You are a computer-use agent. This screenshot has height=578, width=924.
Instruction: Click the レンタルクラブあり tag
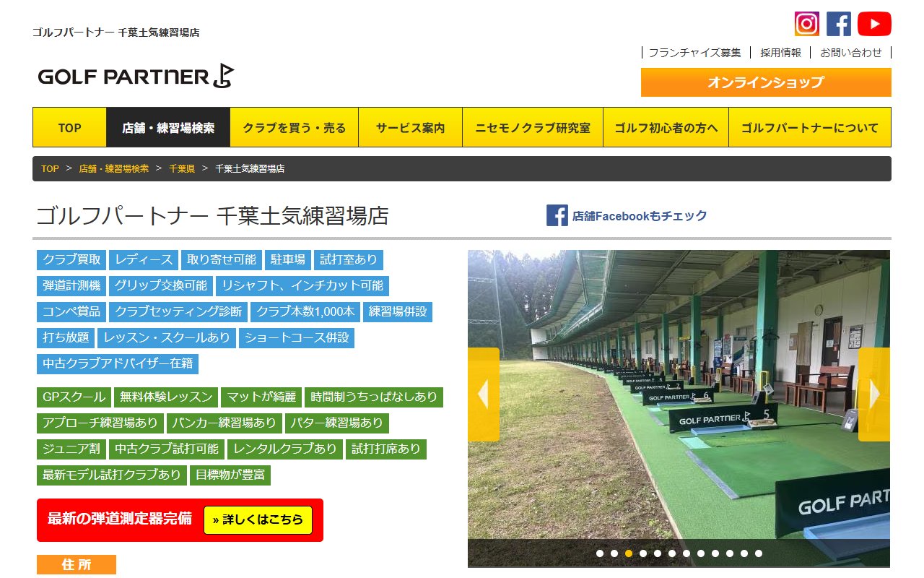(x=285, y=449)
